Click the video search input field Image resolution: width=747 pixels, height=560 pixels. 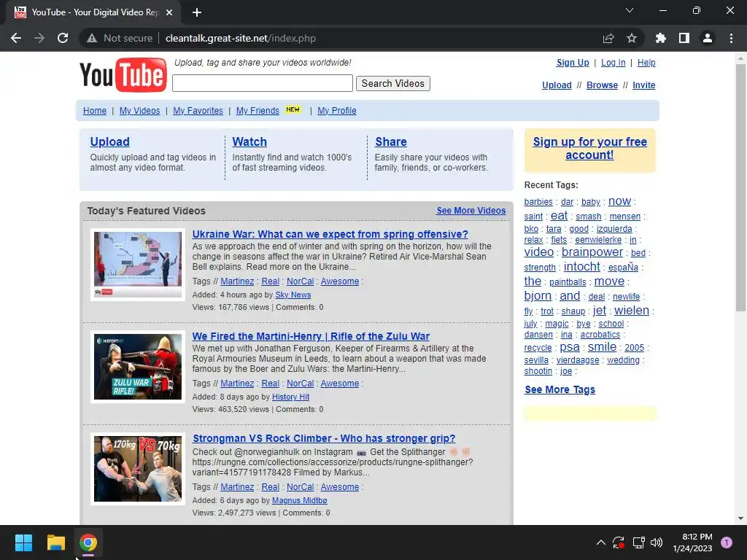click(263, 83)
